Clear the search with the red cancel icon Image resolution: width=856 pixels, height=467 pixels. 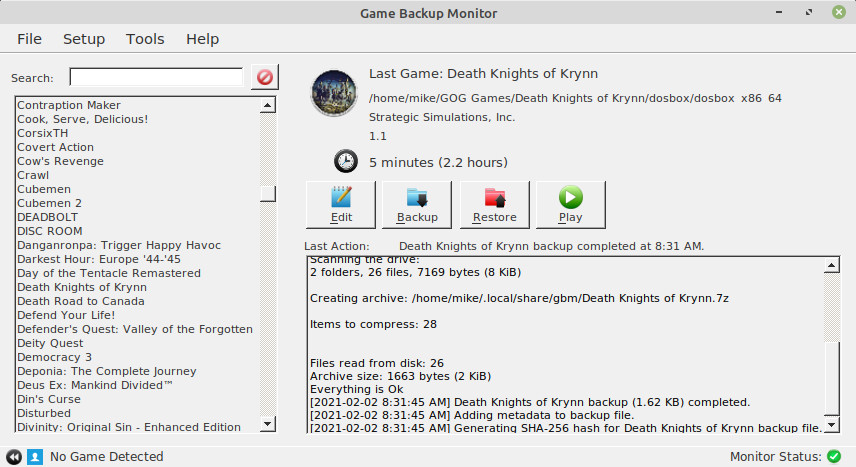pos(265,77)
